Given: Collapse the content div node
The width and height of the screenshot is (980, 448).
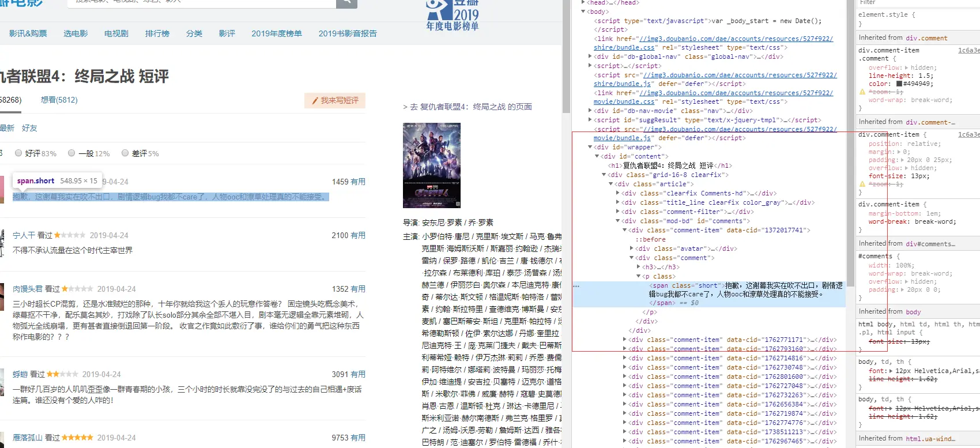Looking at the screenshot, I should click(597, 156).
